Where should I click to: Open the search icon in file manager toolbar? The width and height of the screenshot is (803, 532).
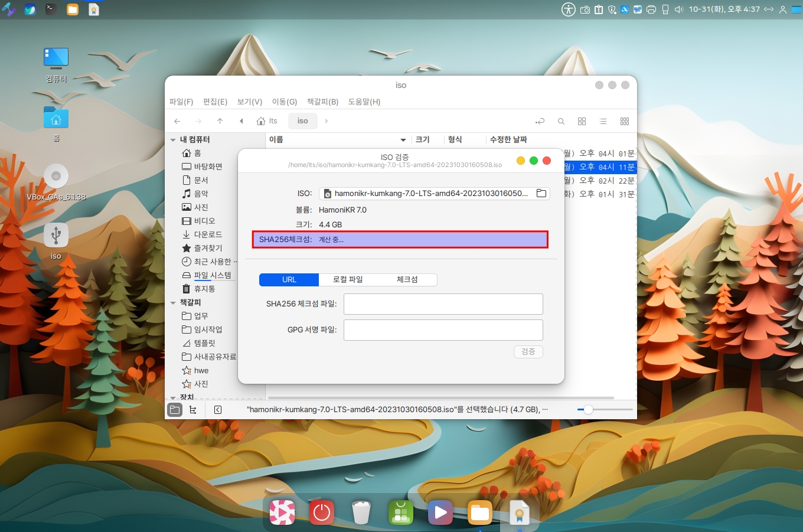pyautogui.click(x=561, y=121)
